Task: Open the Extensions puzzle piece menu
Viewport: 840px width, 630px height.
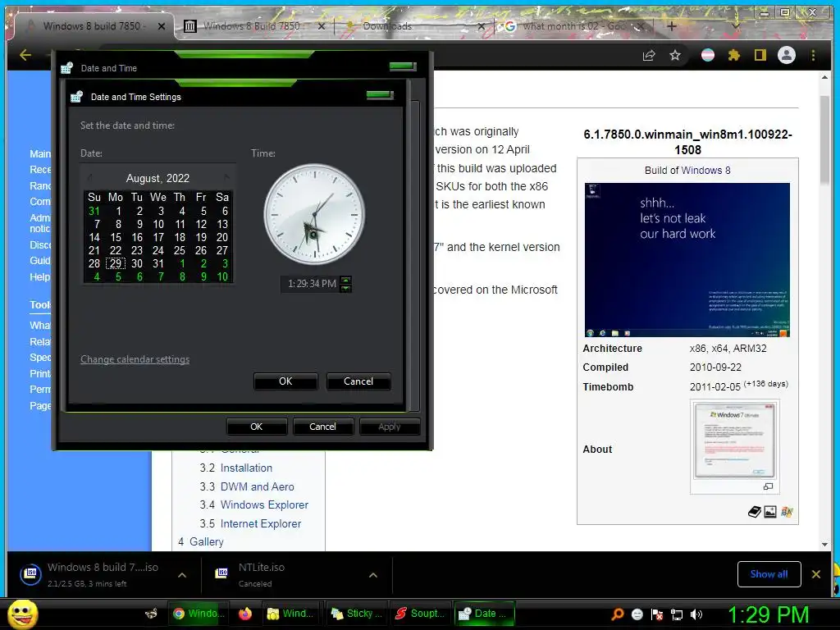Action: (x=734, y=55)
